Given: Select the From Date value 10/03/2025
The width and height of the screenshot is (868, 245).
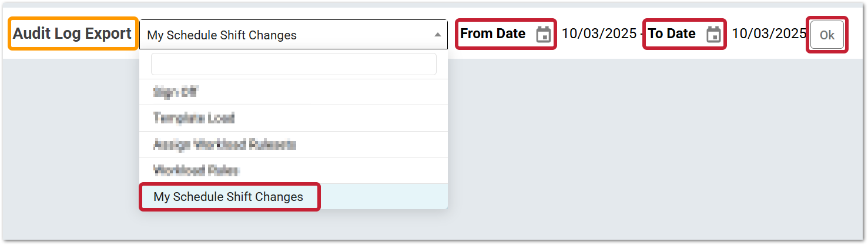Looking at the screenshot, I should tap(599, 33).
